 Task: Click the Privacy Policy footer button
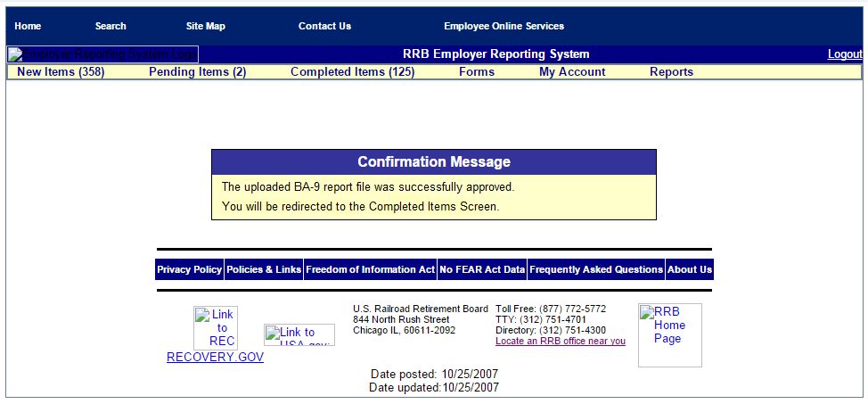(189, 269)
